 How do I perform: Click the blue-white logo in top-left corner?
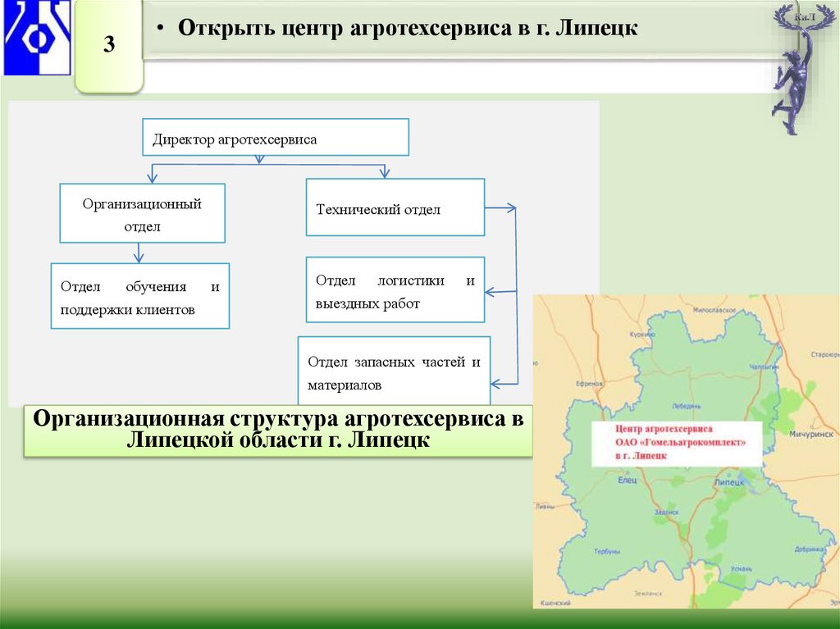tap(37, 36)
